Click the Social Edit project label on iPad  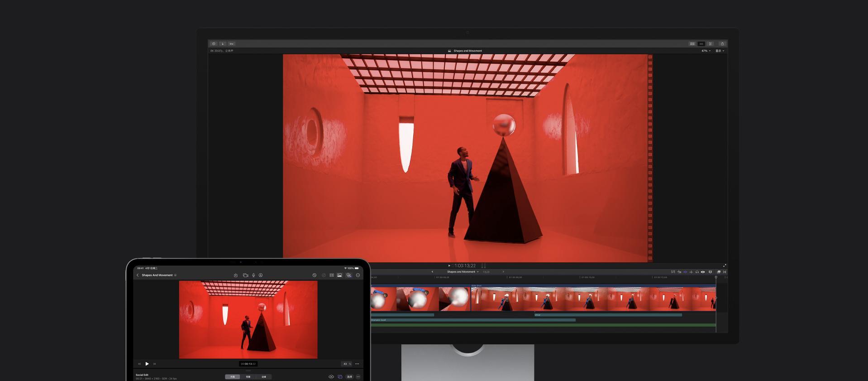(142, 375)
